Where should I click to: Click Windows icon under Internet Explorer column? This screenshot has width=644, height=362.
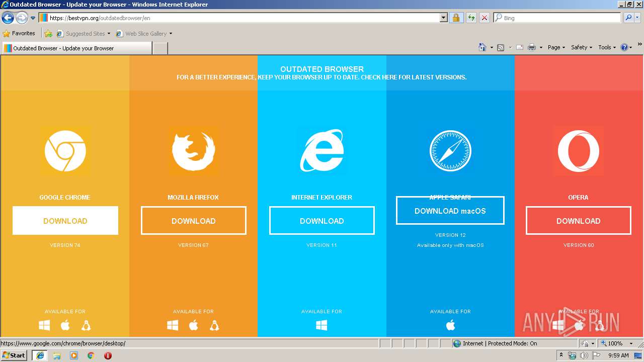tap(321, 326)
